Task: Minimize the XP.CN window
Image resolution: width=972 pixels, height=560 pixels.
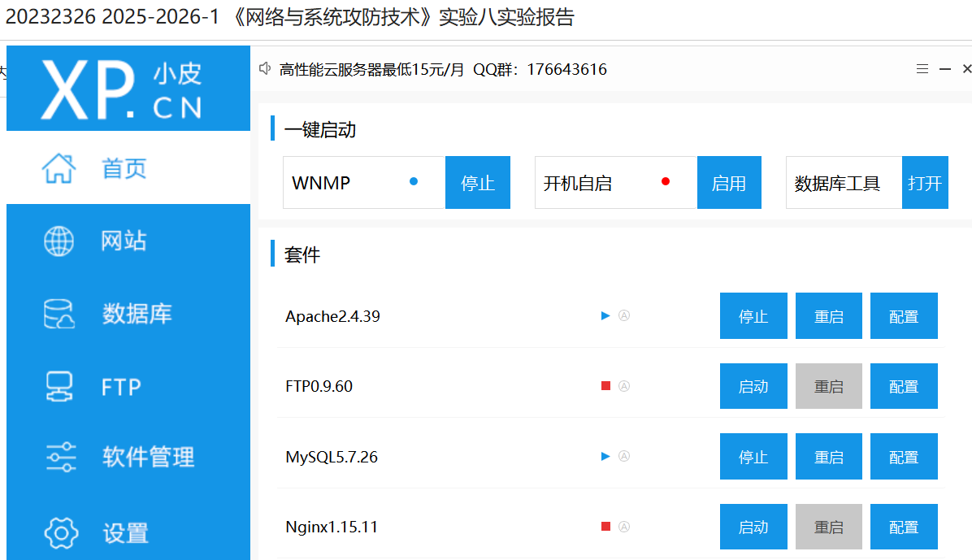Action: 944,69
